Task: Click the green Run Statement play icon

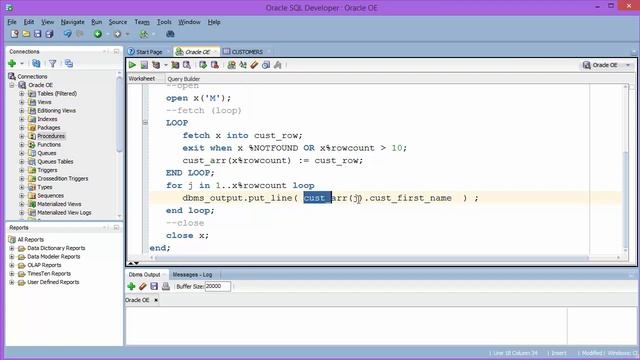Action: [x=132, y=65]
